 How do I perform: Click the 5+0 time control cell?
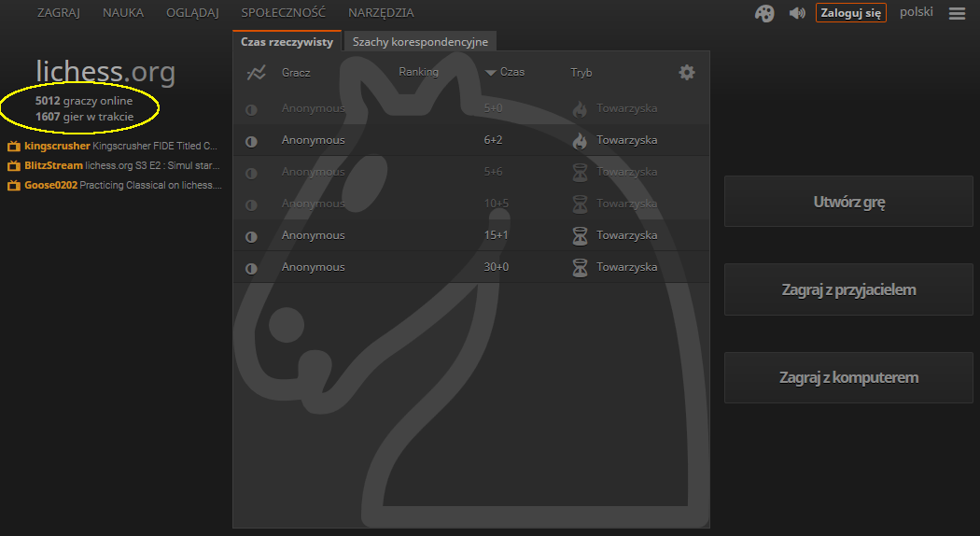[493, 108]
